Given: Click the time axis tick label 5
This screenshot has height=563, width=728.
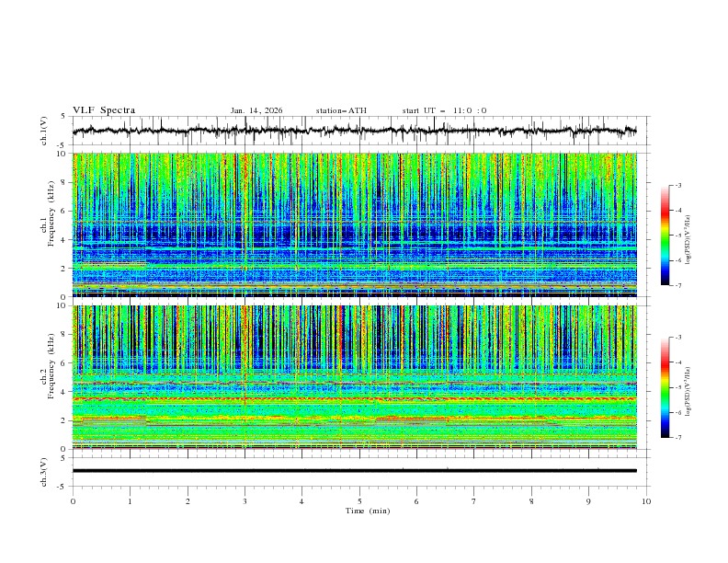Looking at the screenshot, I should pos(359,501).
